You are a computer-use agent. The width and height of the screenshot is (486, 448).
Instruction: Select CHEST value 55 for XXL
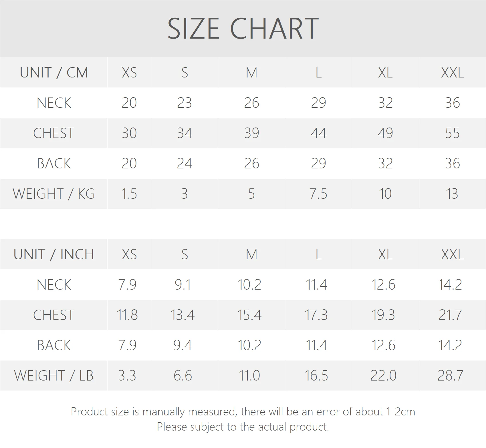[452, 133]
